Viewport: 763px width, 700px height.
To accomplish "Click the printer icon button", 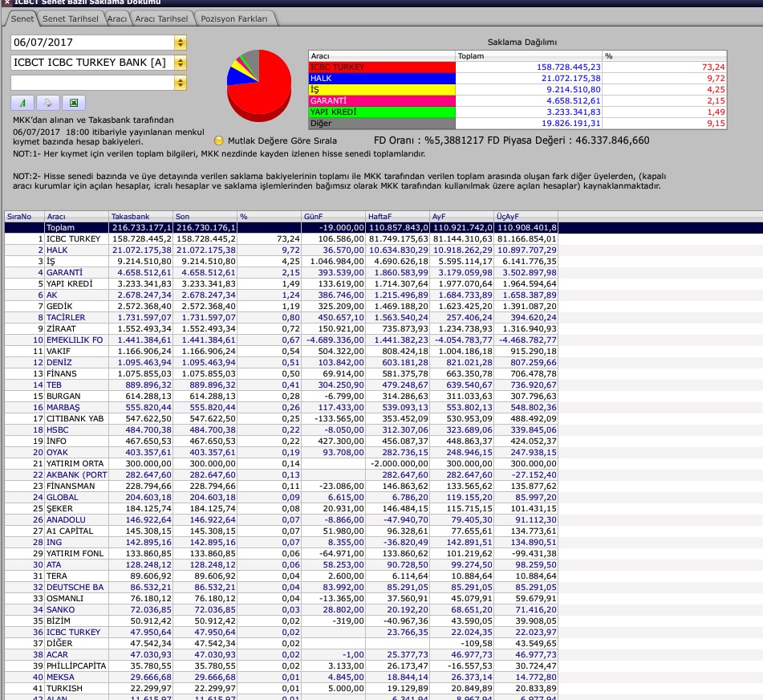I will tap(47, 103).
